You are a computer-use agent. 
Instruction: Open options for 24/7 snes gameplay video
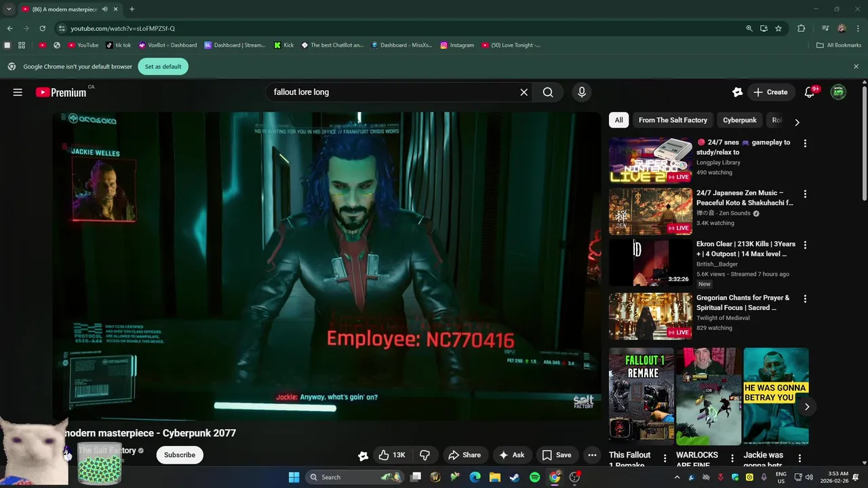805,143
